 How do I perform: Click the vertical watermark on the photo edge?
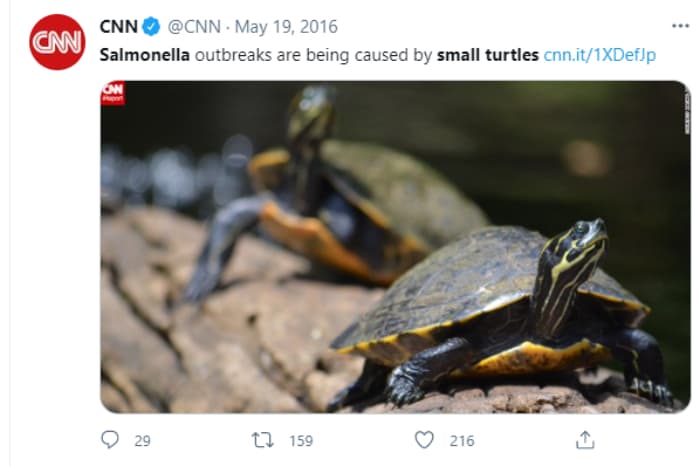tap(686, 112)
